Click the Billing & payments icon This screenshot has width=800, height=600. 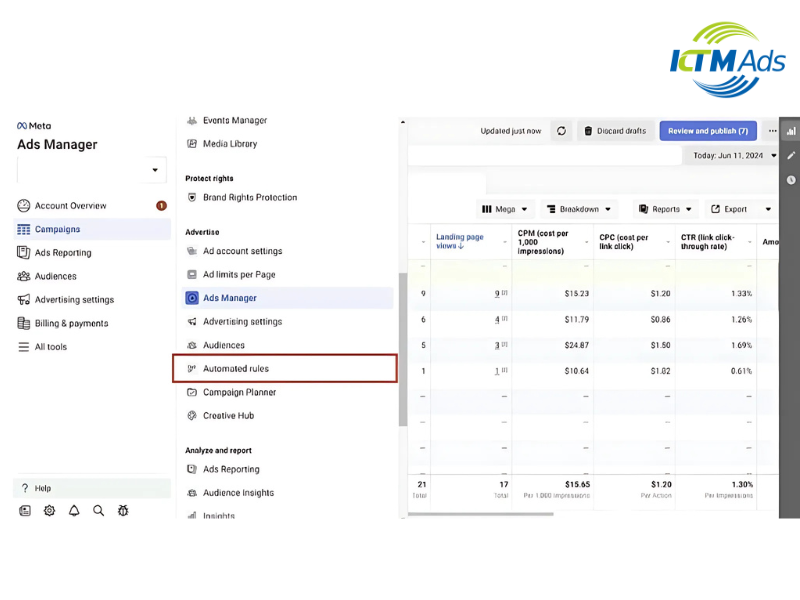[x=23, y=323]
